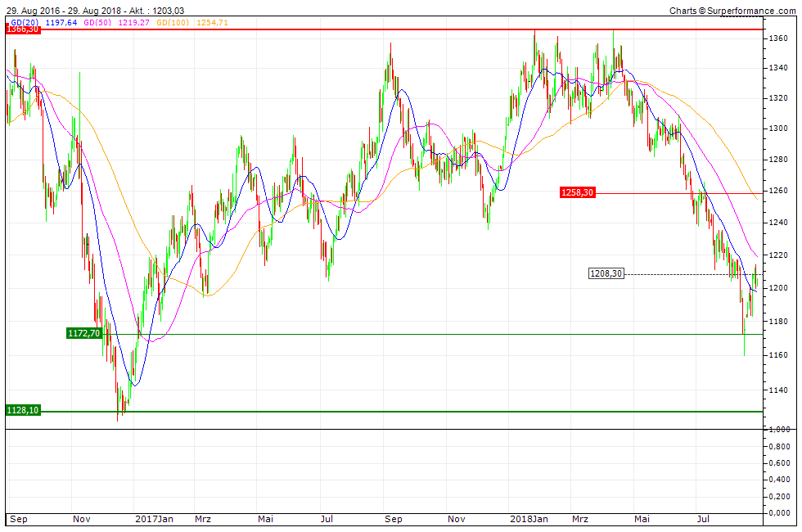Image resolution: width=802 pixels, height=532 pixels.
Task: Click the red resistance line color
Action: [409, 29]
